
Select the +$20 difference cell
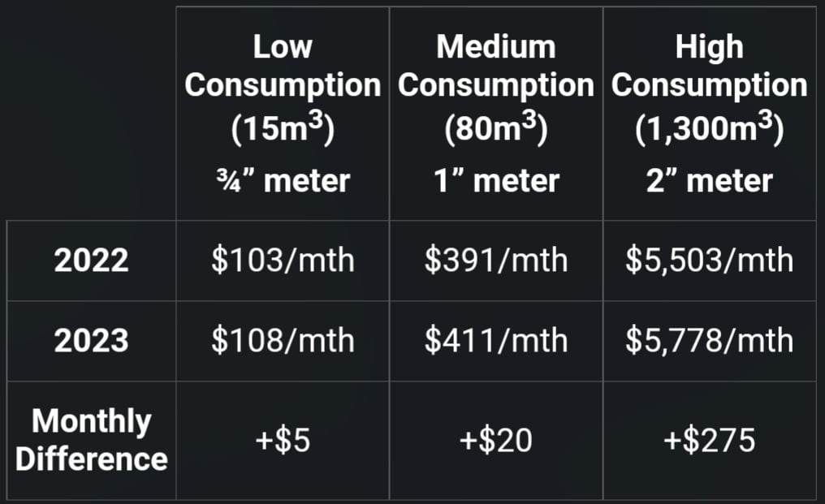pos(495,441)
